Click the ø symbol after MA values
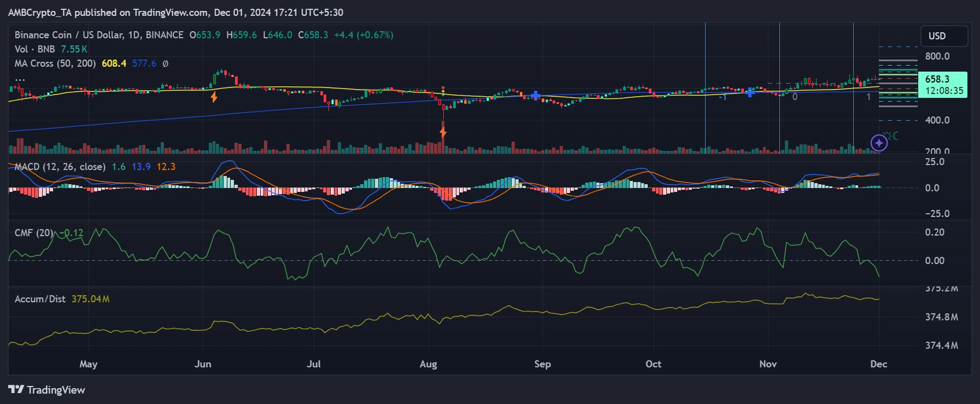This screenshot has width=980, height=404. click(x=166, y=63)
